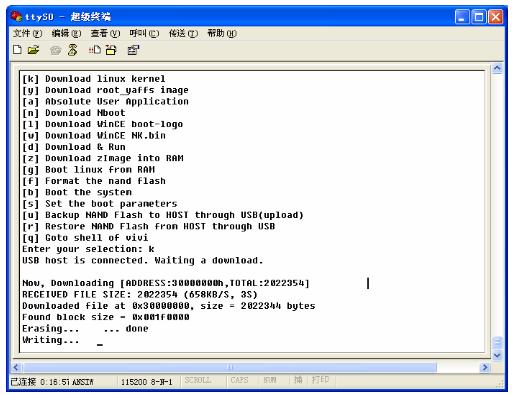The width and height of the screenshot is (512, 395).
Task: Click the '[d] Download & Run' line
Action: [x=74, y=147]
